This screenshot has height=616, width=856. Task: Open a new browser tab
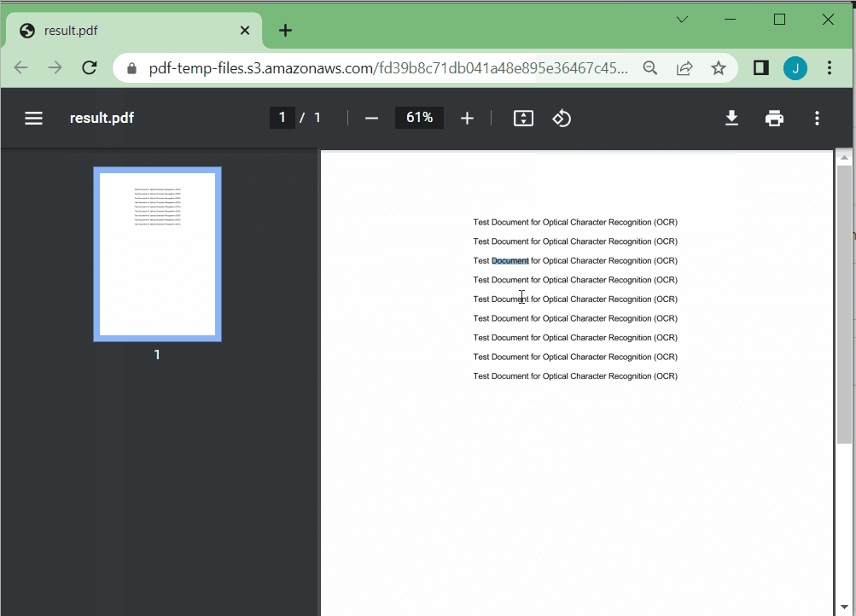(x=285, y=31)
